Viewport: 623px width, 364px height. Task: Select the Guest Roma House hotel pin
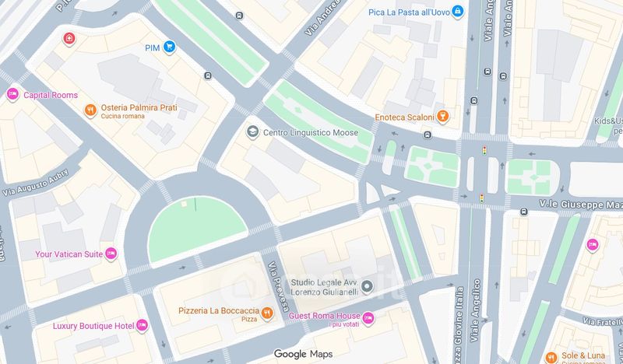click(x=368, y=318)
